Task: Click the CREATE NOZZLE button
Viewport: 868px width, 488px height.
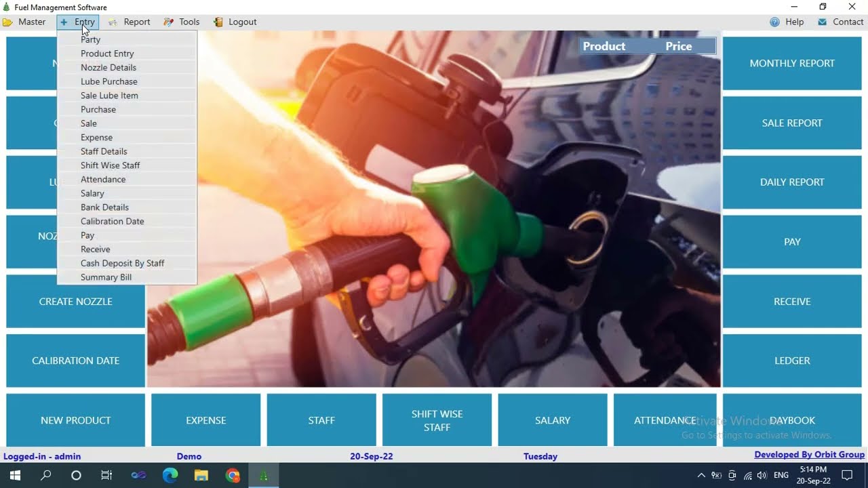Action: click(x=75, y=301)
